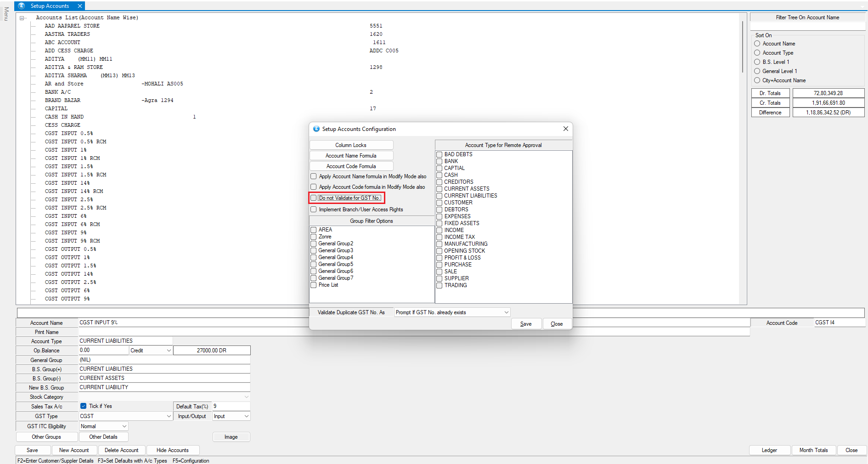Close the Setup Accounts tab
Screen dimensions: 868x464
tap(80, 6)
